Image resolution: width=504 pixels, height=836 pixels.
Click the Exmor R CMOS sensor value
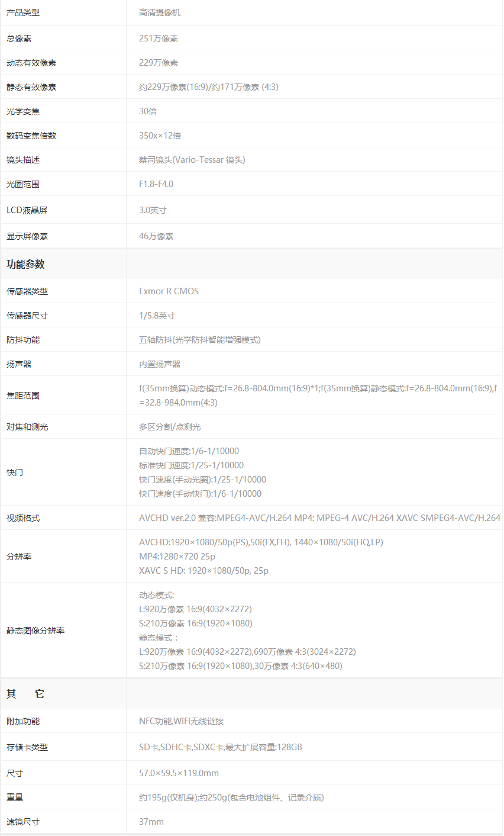click(169, 291)
